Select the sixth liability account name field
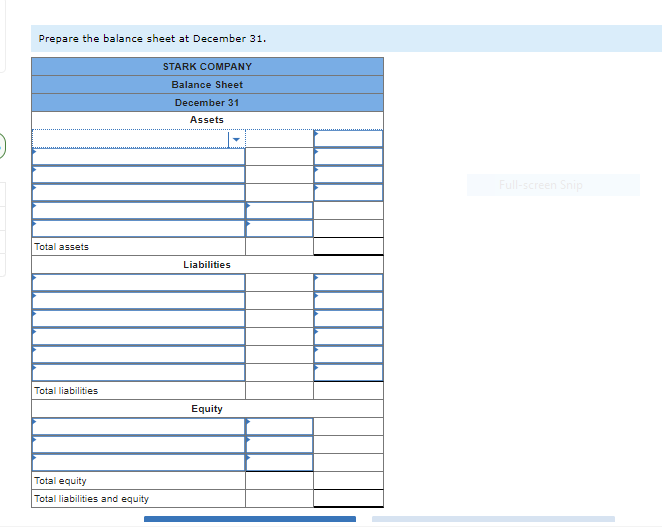 138,372
